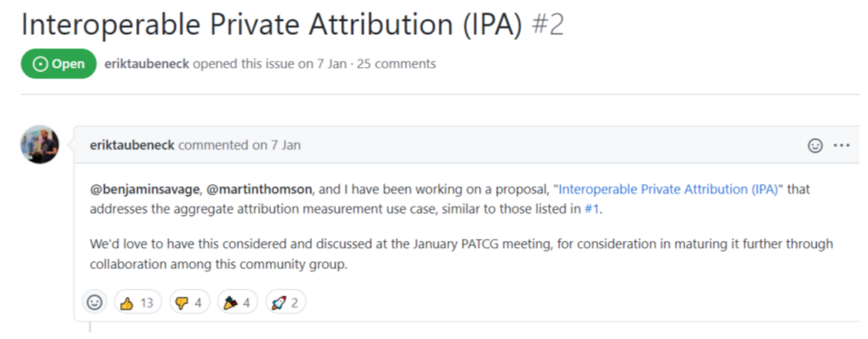Go to referenced issue #1
The height and width of the screenshot is (339, 868).
592,209
